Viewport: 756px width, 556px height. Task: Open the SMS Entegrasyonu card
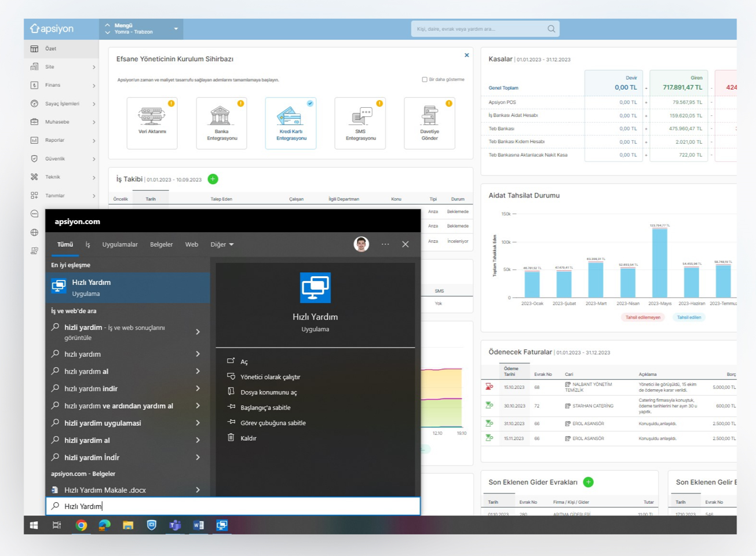coord(360,123)
